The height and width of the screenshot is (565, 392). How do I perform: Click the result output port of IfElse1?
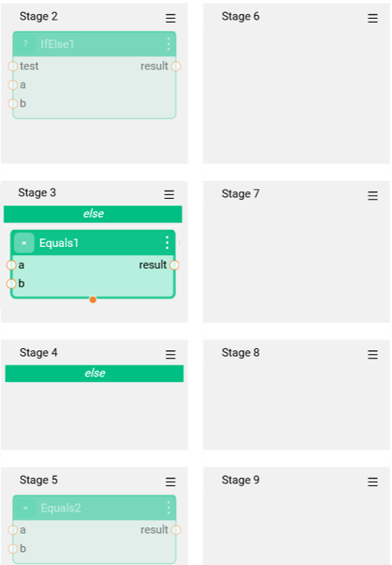[176, 66]
